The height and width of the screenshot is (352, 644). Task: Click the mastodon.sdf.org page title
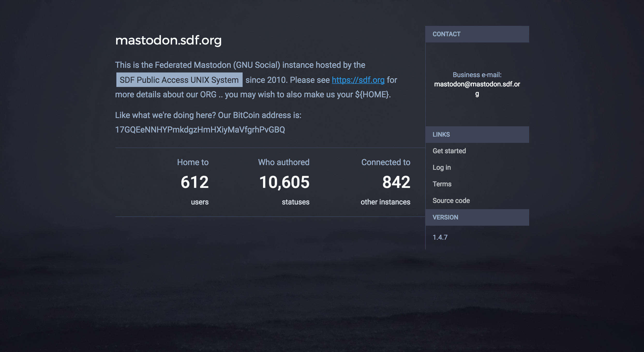pos(168,40)
